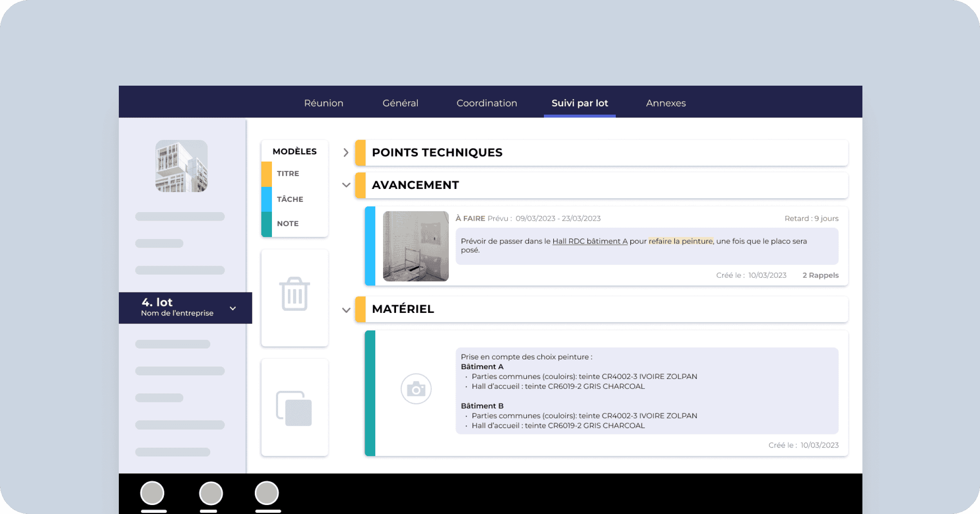Open the 4. lot dropdown chevron
The height and width of the screenshot is (514, 980).
[233, 308]
